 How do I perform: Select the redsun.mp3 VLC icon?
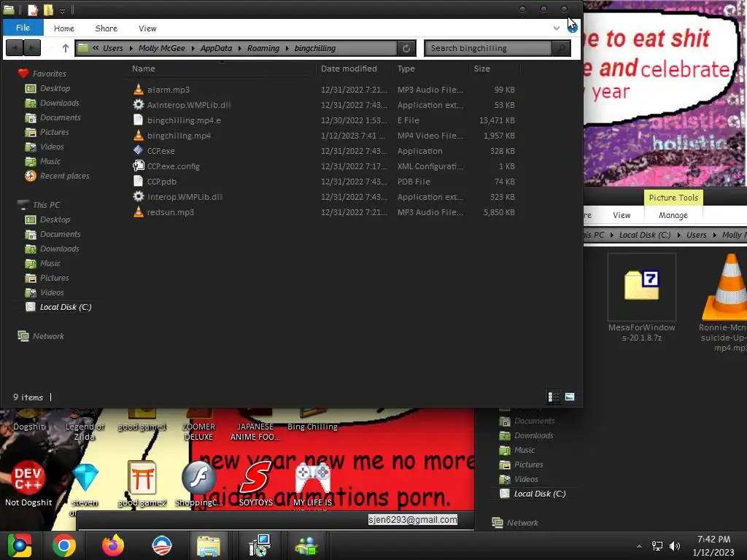pyautogui.click(x=138, y=212)
